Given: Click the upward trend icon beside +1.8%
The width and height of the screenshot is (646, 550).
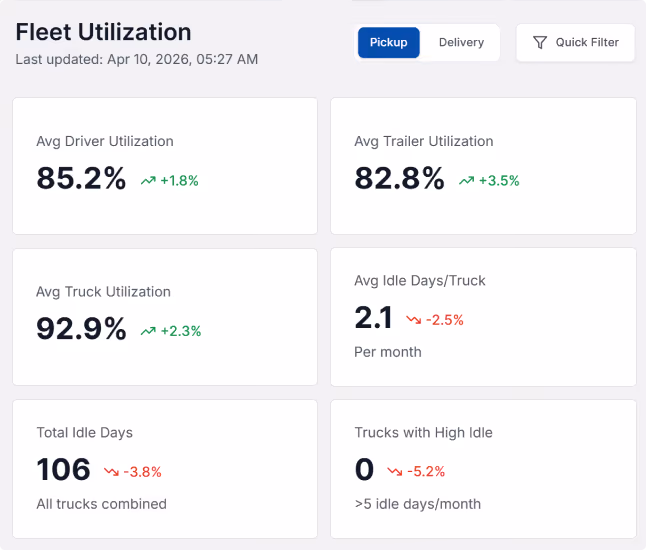Looking at the screenshot, I should tap(148, 180).
